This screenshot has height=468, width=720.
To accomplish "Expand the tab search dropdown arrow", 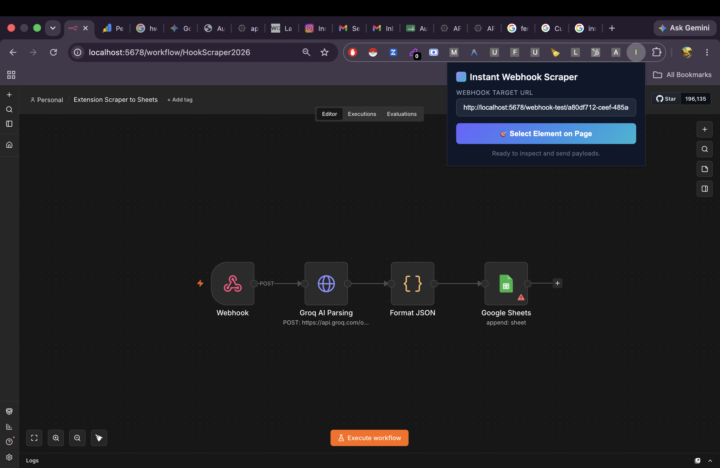I will 53,28.
